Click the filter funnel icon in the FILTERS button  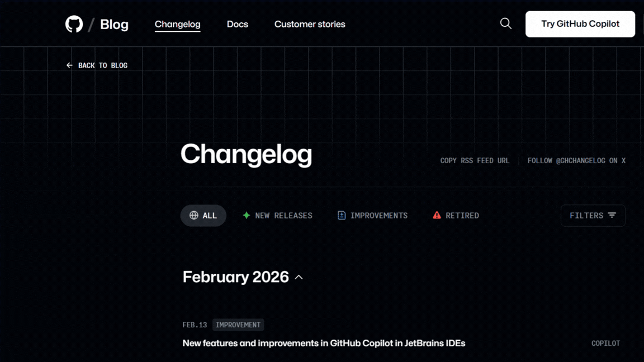pos(613,215)
